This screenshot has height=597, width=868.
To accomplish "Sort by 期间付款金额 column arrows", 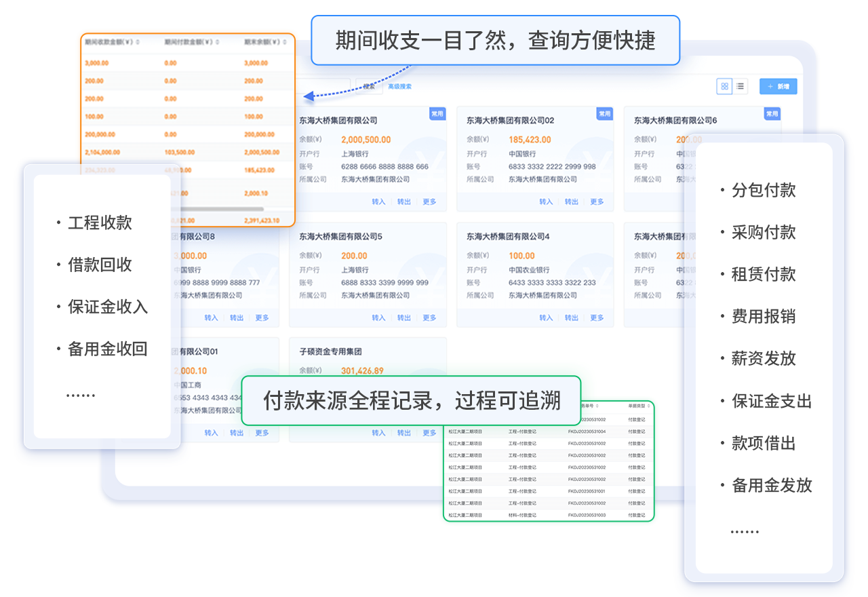I will [218, 42].
